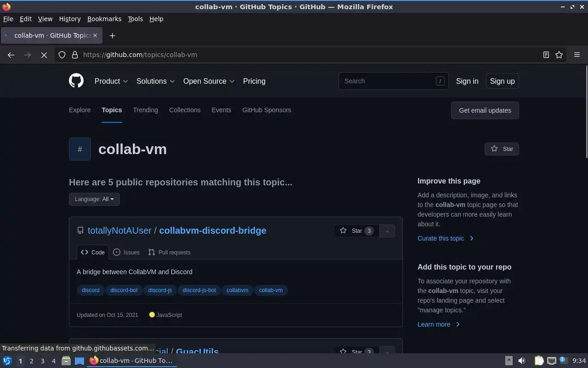
Task: Click the collabvm topic tag
Action: pyautogui.click(x=237, y=290)
